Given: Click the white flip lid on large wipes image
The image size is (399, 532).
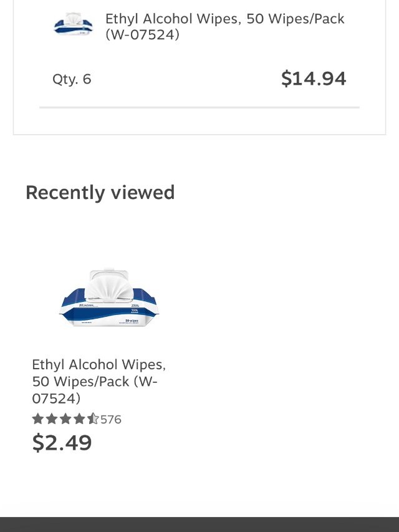Looking at the screenshot, I should [x=108, y=283].
